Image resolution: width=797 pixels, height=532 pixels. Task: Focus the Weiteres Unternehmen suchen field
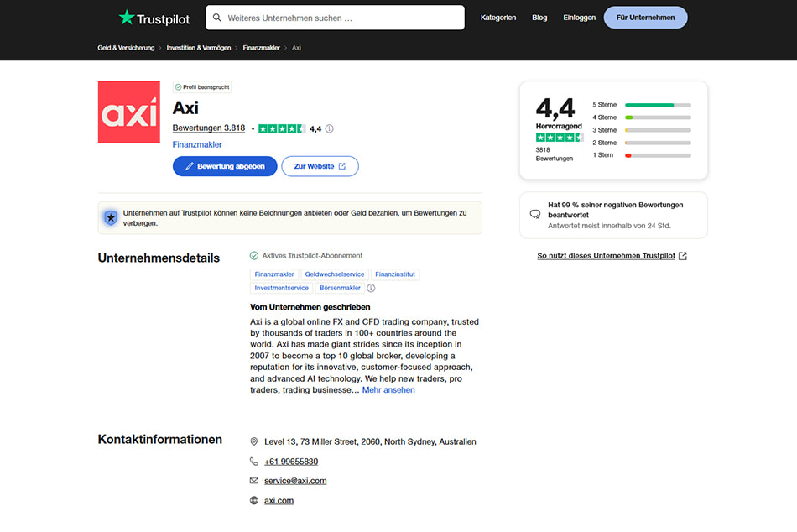pos(335,18)
